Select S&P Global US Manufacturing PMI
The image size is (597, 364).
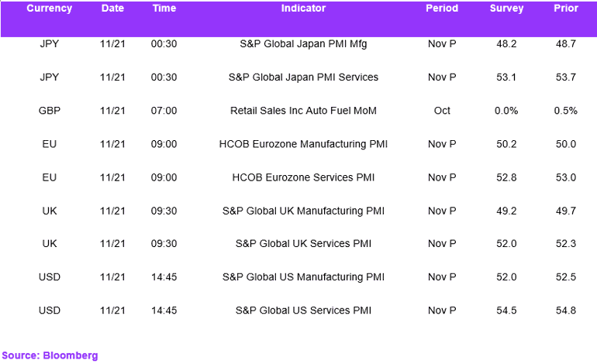[x=303, y=277]
